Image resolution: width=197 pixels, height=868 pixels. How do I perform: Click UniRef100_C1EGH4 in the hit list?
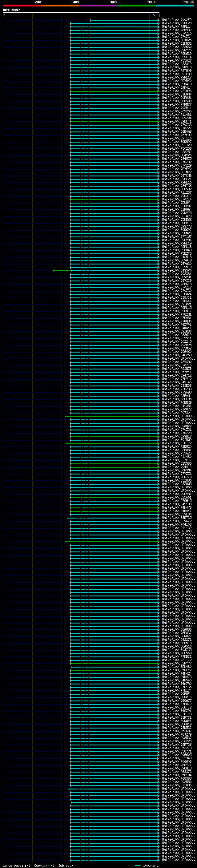(176, 94)
